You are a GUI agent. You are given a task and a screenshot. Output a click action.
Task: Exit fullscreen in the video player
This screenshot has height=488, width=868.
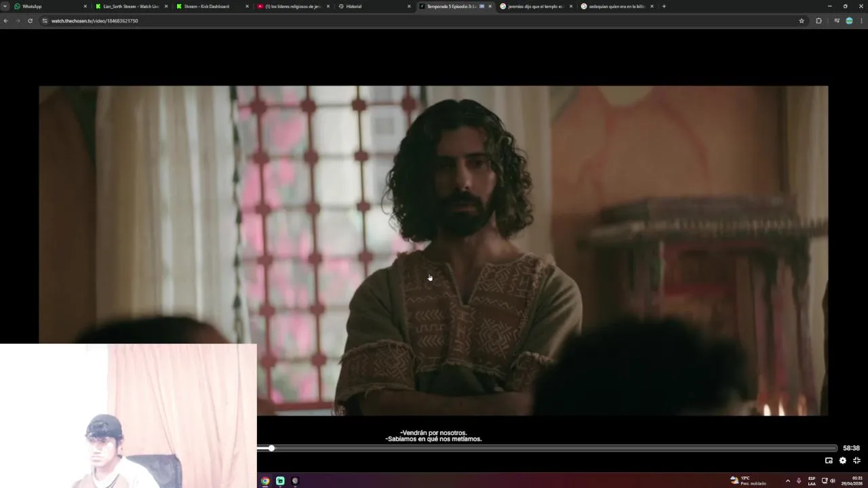click(856, 460)
